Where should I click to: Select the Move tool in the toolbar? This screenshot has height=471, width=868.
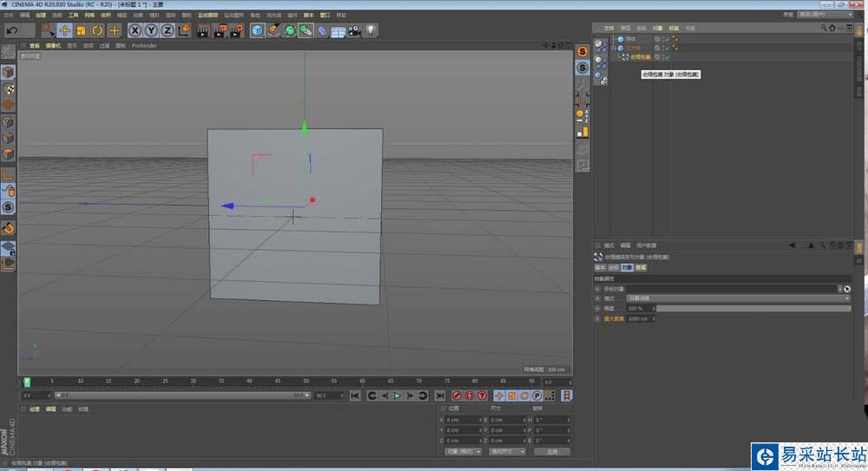pyautogui.click(x=64, y=30)
